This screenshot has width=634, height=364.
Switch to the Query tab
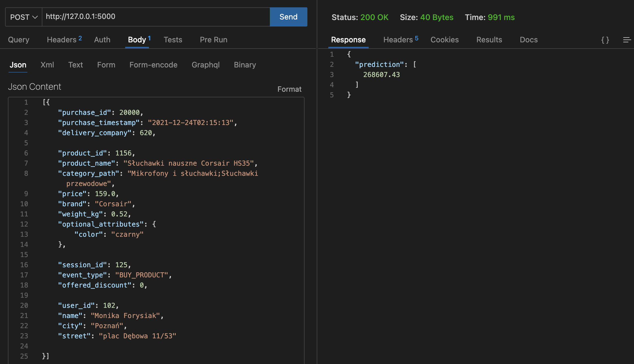click(x=19, y=40)
